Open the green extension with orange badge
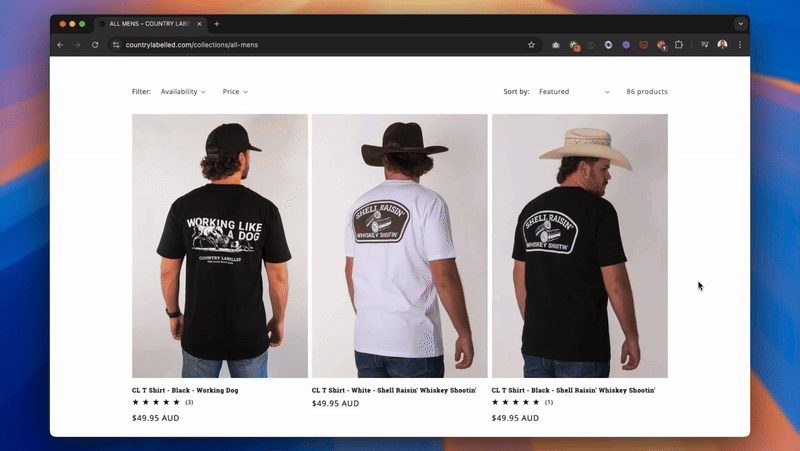 tap(574, 46)
